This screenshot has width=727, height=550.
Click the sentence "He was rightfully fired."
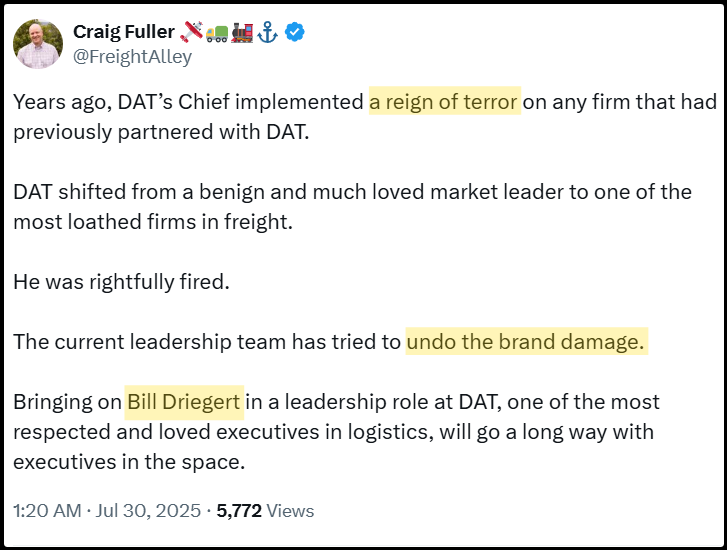pos(121,282)
